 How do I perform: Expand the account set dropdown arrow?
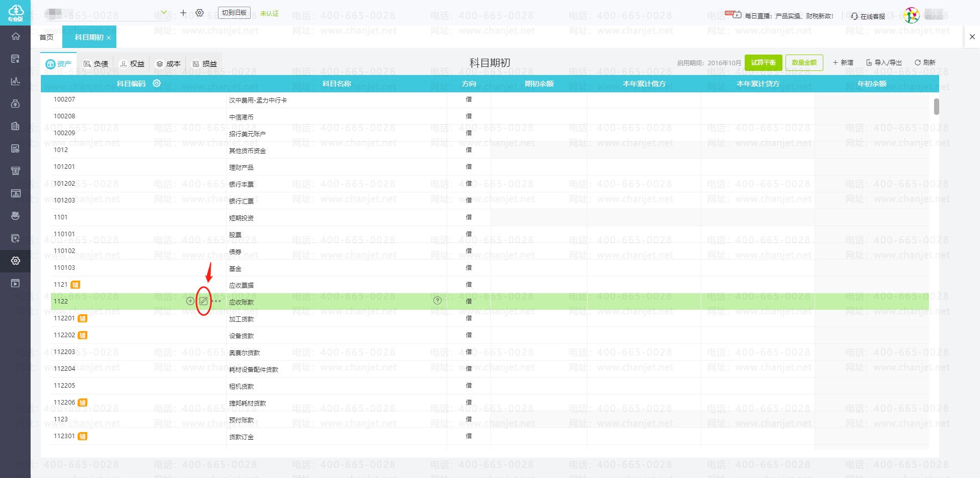(x=164, y=12)
